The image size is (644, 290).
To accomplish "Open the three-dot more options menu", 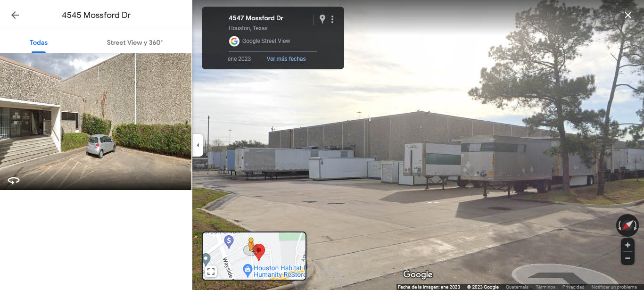I will click(x=332, y=19).
